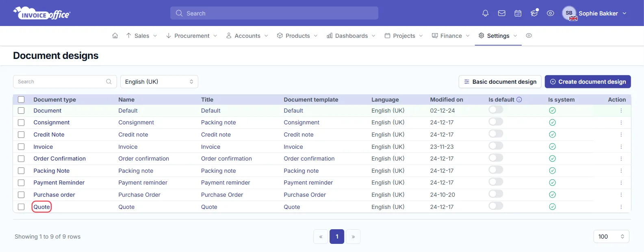
Task: Open the Quote document type link
Action: [x=42, y=207]
